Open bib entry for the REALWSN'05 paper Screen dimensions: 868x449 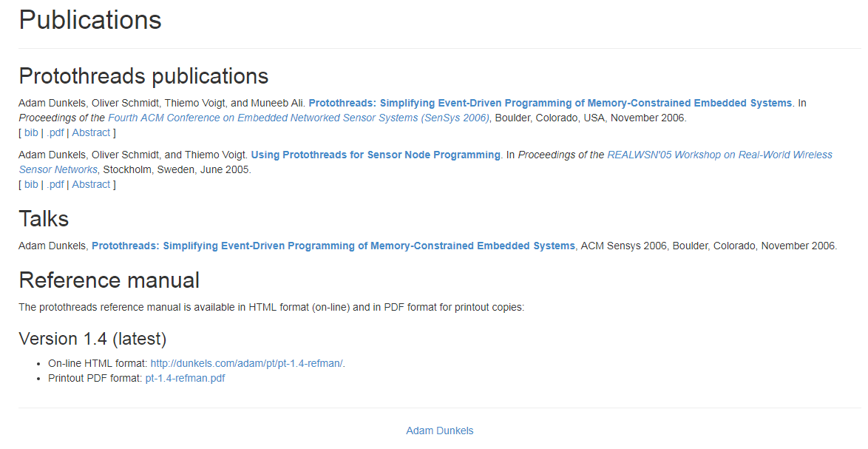(31, 184)
